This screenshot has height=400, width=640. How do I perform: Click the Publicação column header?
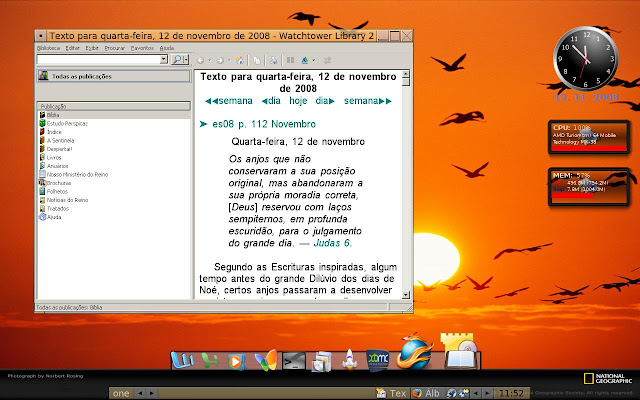[113, 106]
